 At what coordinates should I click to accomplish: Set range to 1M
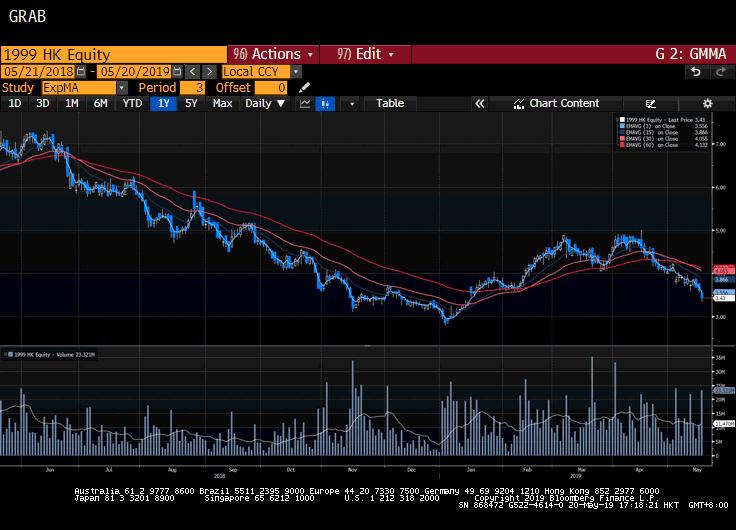click(x=71, y=103)
